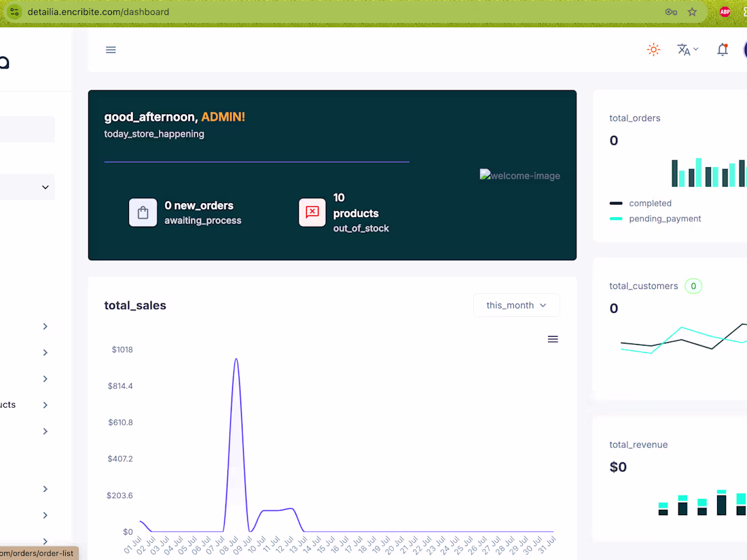This screenshot has height=560, width=747.
Task: Click the new orders shopping bag icon
Action: click(143, 212)
